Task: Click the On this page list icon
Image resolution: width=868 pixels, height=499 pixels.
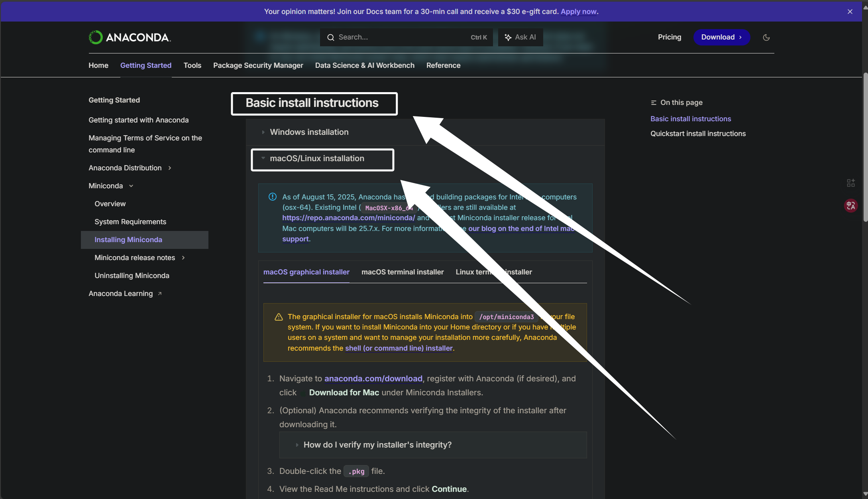Action: (654, 103)
